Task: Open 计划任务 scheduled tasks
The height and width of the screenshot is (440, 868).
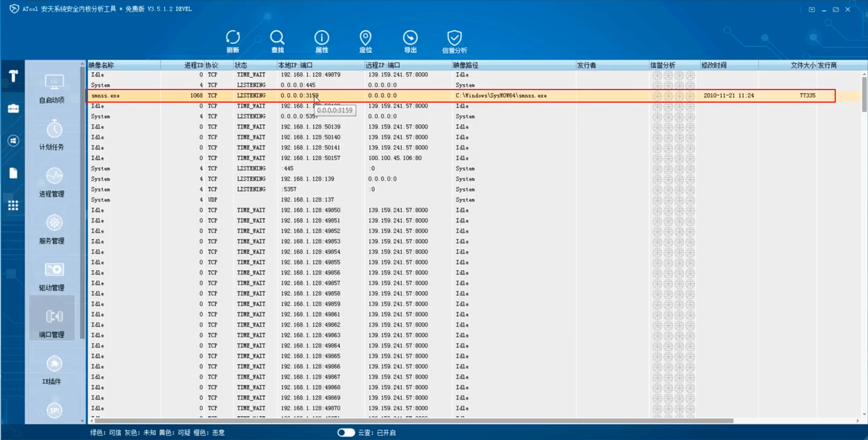Action: click(52, 136)
